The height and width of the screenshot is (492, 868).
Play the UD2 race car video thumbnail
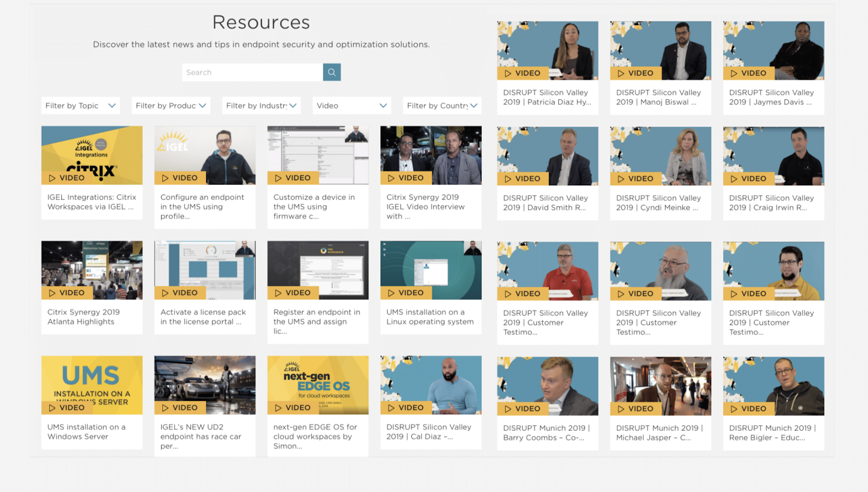[205, 385]
